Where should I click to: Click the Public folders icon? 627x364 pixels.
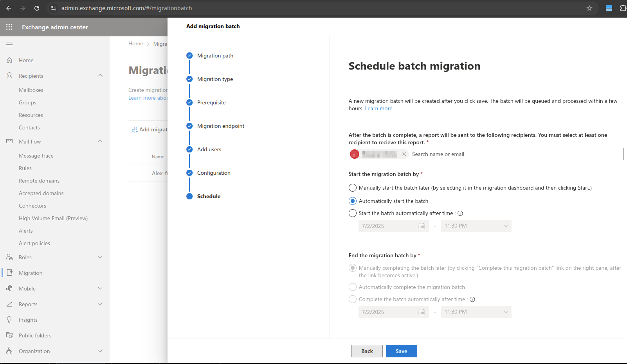coord(9,335)
